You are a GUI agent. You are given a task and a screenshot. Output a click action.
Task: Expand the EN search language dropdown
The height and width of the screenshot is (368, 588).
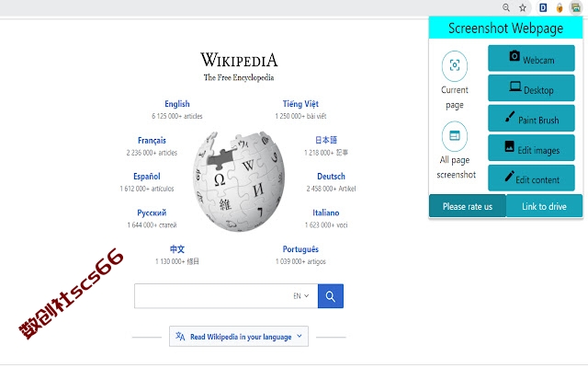[301, 296]
